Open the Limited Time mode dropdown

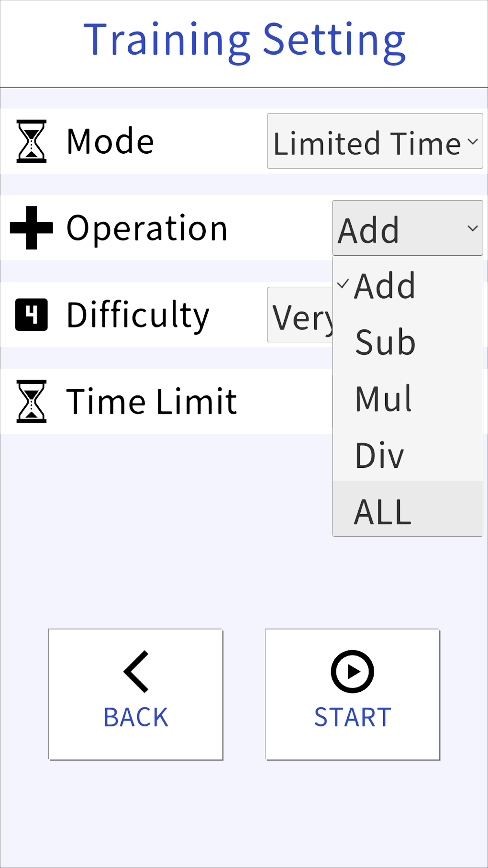pyautogui.click(x=375, y=141)
